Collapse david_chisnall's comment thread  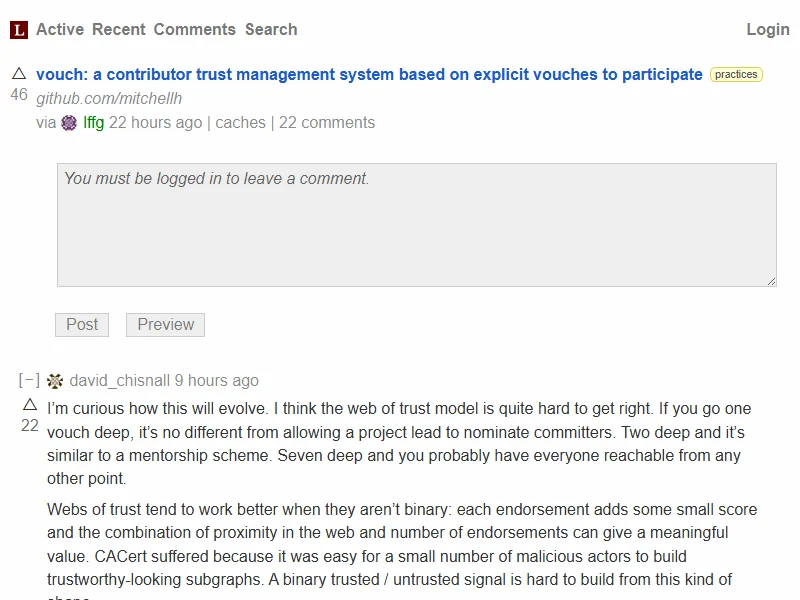tap(29, 381)
